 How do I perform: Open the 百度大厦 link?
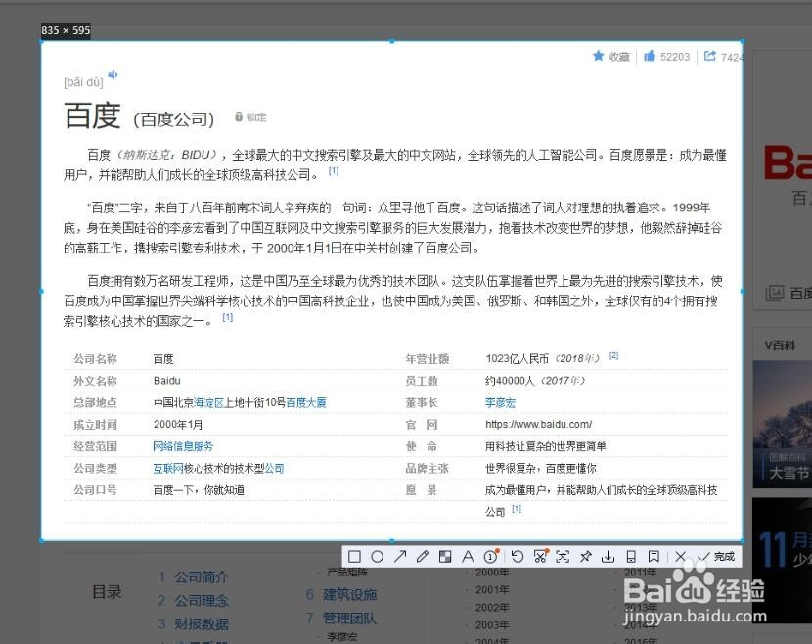pos(306,402)
